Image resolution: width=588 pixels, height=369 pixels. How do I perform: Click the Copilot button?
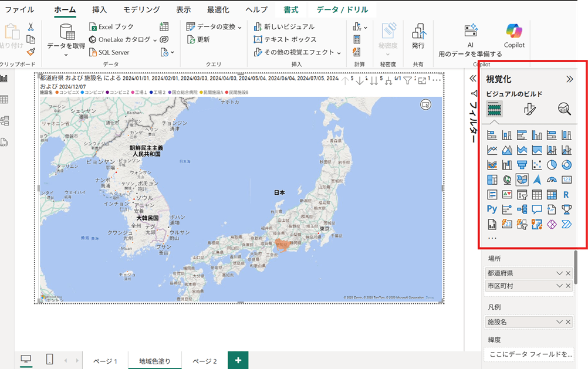pyautogui.click(x=514, y=36)
